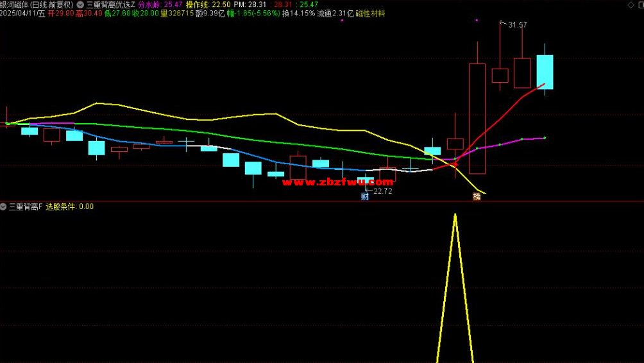The width and height of the screenshot is (644, 363).
Task: Click the 操作线: 22.50 indicator value
Action: click(208, 5)
